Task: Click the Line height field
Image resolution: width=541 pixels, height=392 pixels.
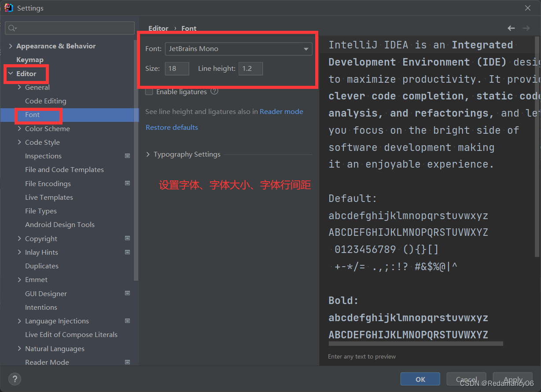Action: (250, 69)
